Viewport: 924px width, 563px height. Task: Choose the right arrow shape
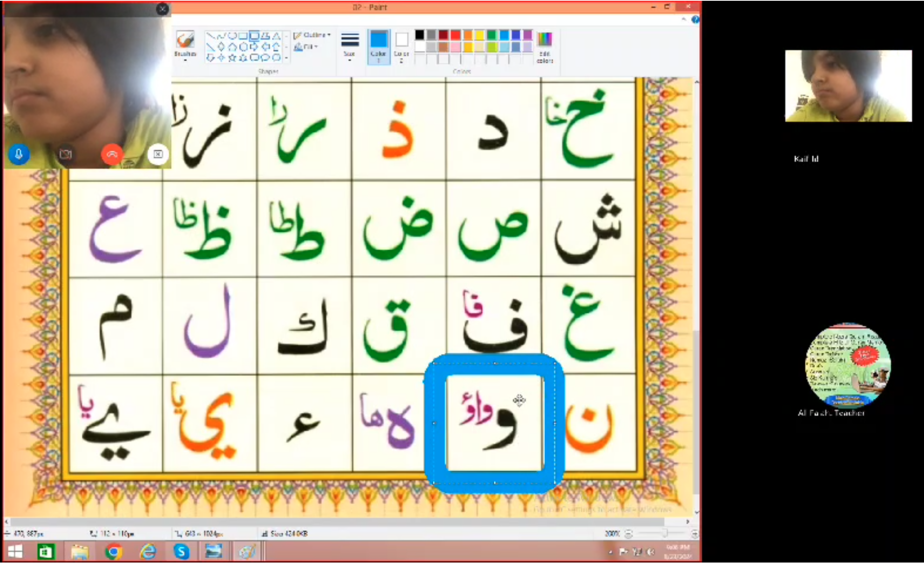pyautogui.click(x=254, y=47)
